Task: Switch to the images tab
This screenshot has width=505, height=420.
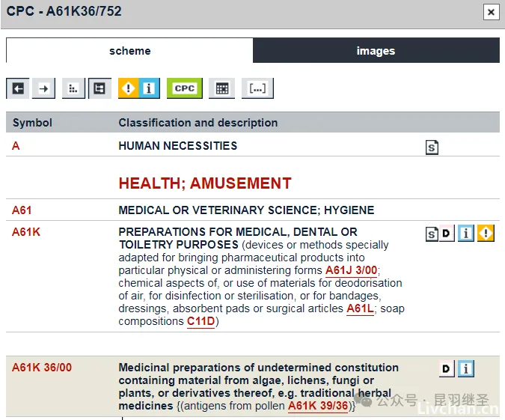Action: point(376,51)
